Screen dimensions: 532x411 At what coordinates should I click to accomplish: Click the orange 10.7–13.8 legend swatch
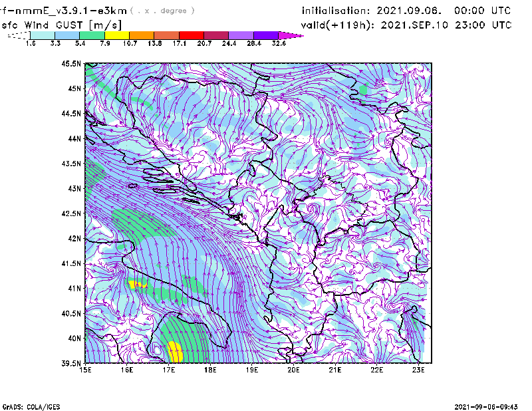pyautogui.click(x=142, y=35)
